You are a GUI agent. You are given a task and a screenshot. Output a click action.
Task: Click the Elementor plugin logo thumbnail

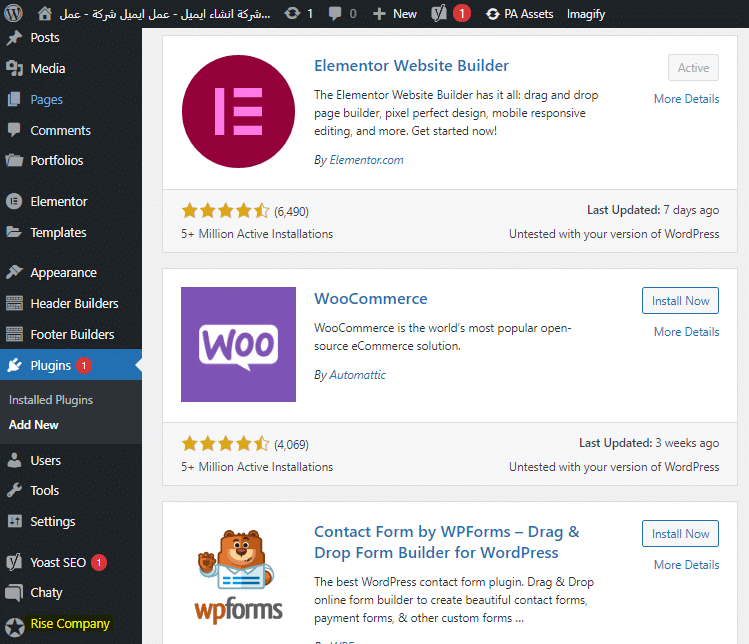click(238, 112)
